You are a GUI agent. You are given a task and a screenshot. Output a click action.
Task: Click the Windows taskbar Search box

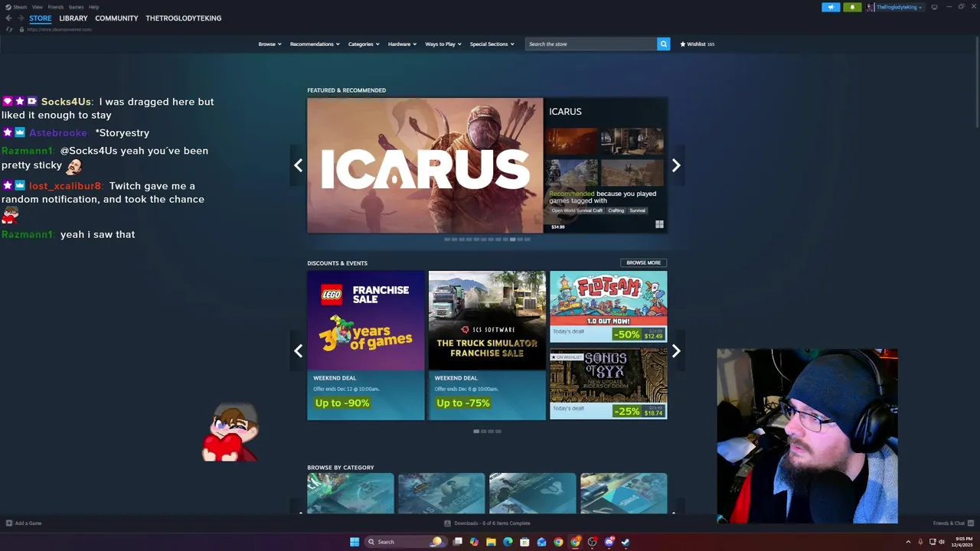tap(405, 542)
